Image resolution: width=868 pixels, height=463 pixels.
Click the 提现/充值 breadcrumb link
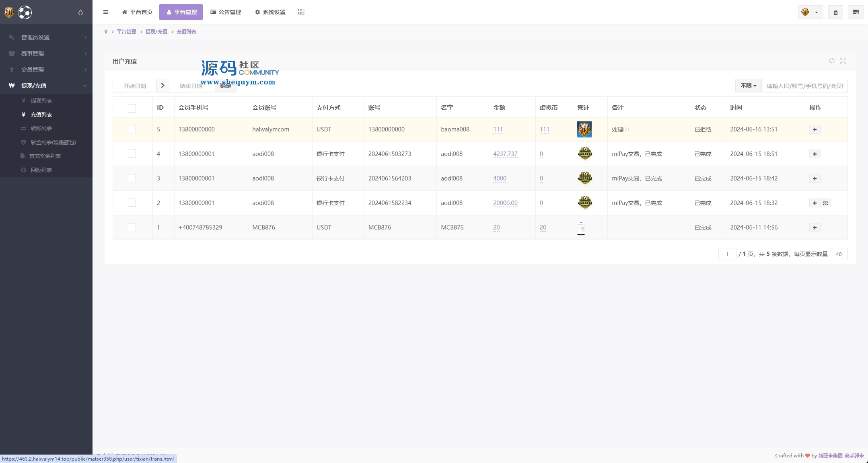156,32
